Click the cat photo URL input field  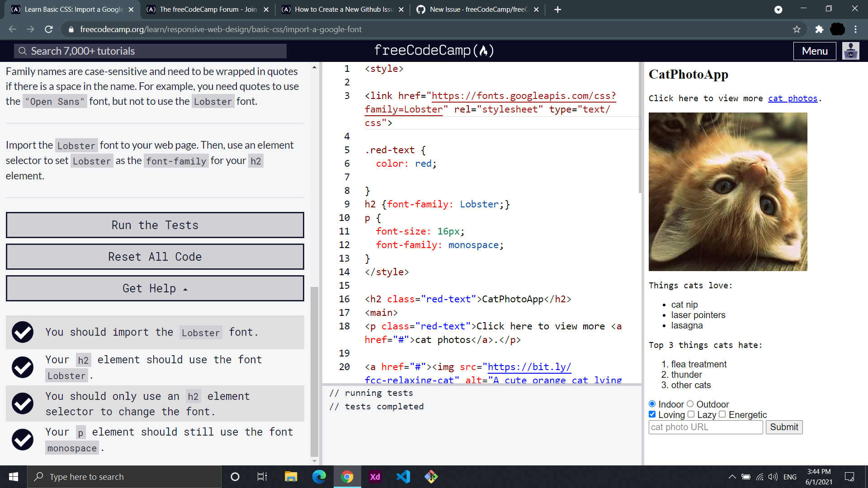tap(705, 427)
